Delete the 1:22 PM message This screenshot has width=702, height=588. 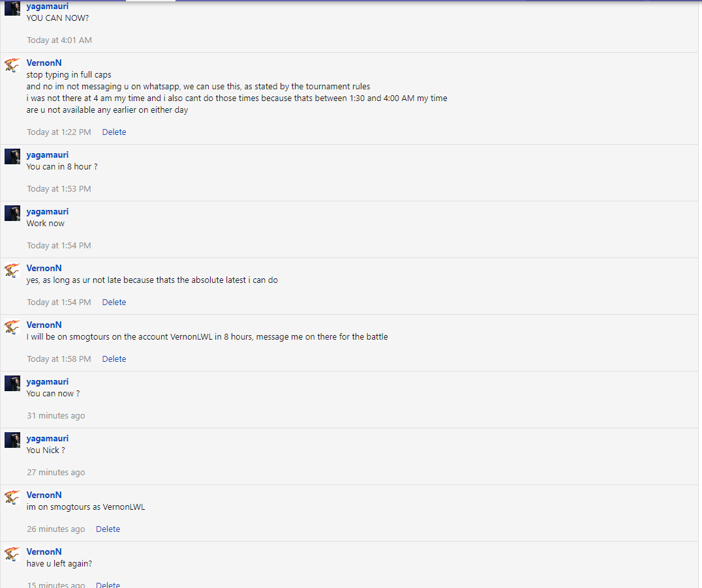pos(114,132)
